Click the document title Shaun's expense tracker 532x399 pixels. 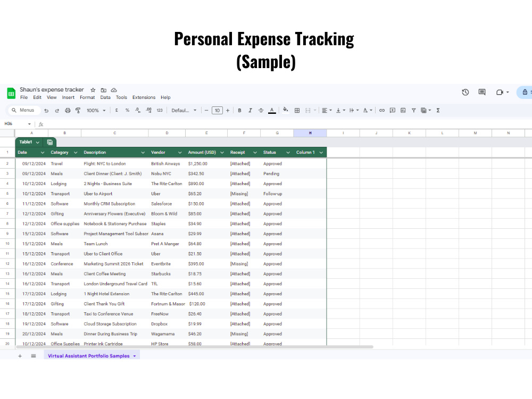tap(52, 89)
